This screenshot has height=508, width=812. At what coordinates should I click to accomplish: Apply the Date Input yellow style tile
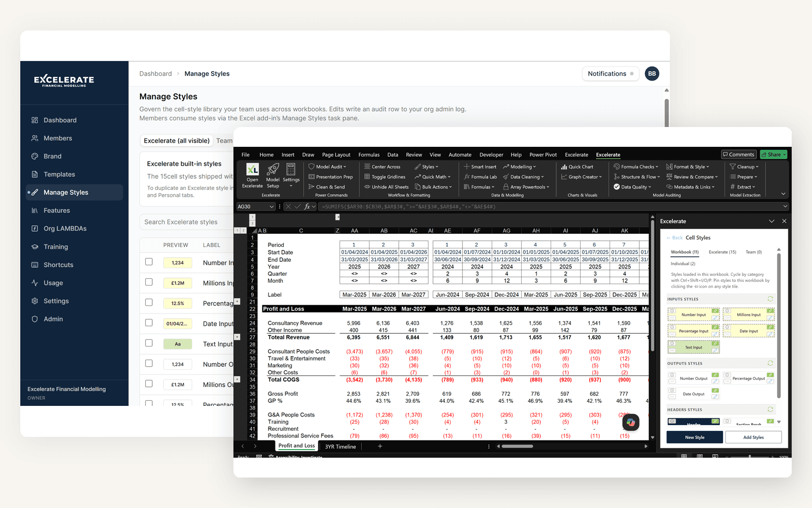click(x=749, y=331)
